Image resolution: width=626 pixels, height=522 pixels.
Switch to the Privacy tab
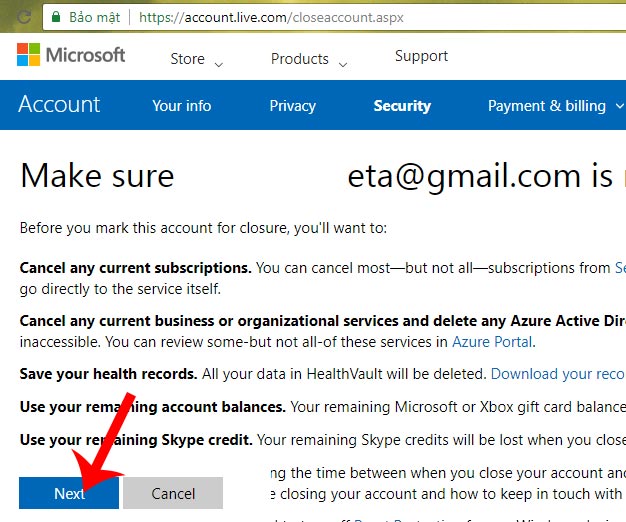point(292,106)
